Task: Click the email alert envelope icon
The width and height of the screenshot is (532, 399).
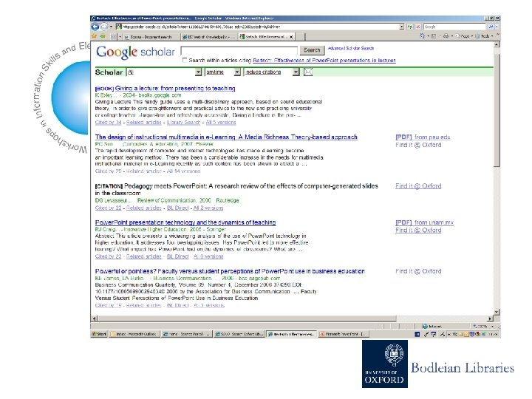Action: click(x=307, y=72)
